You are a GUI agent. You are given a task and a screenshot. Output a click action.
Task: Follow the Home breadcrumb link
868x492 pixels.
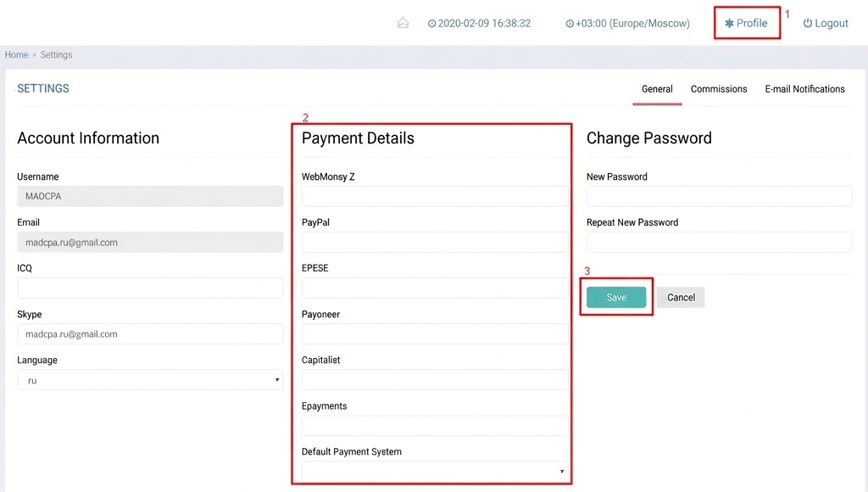pos(17,55)
